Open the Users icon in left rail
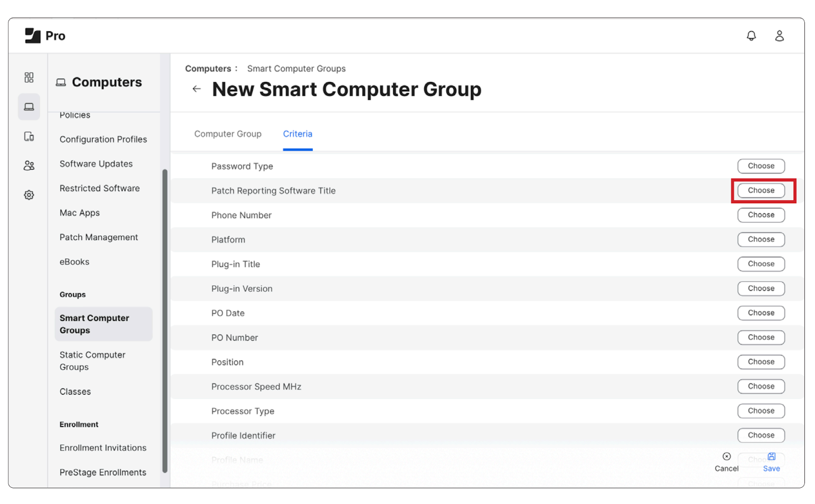 click(29, 165)
